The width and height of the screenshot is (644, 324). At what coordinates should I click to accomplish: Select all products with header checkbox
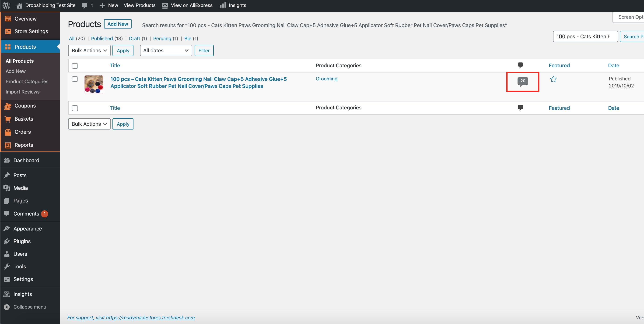click(75, 66)
